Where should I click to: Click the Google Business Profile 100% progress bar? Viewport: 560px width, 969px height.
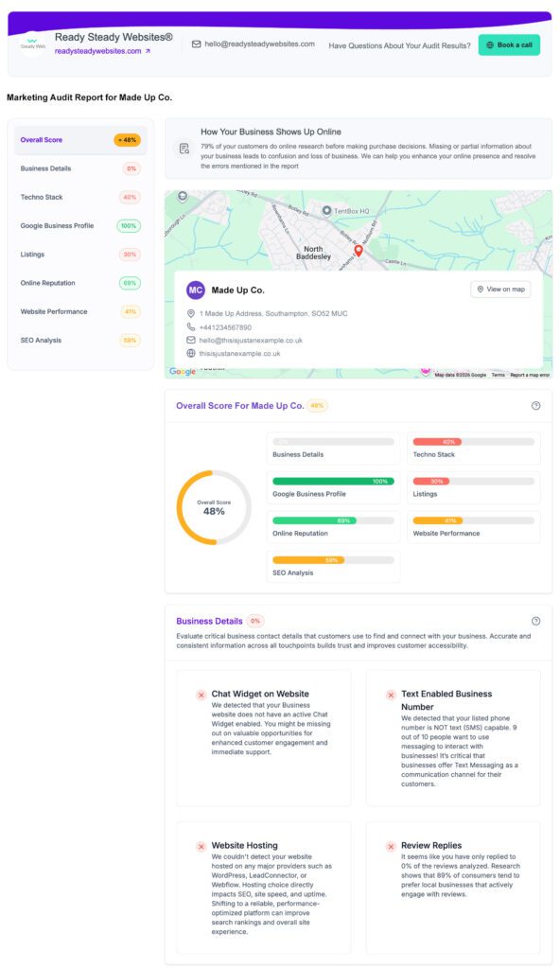333,482
